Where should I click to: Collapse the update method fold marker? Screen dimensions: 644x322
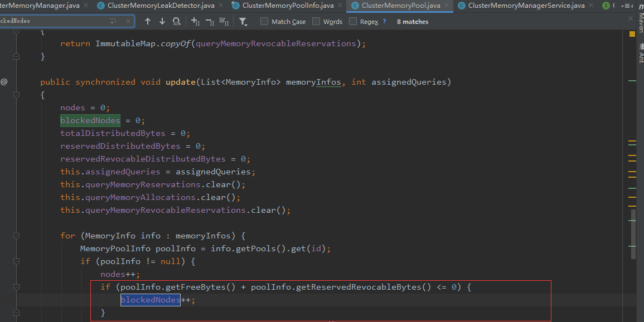pyautogui.click(x=16, y=95)
